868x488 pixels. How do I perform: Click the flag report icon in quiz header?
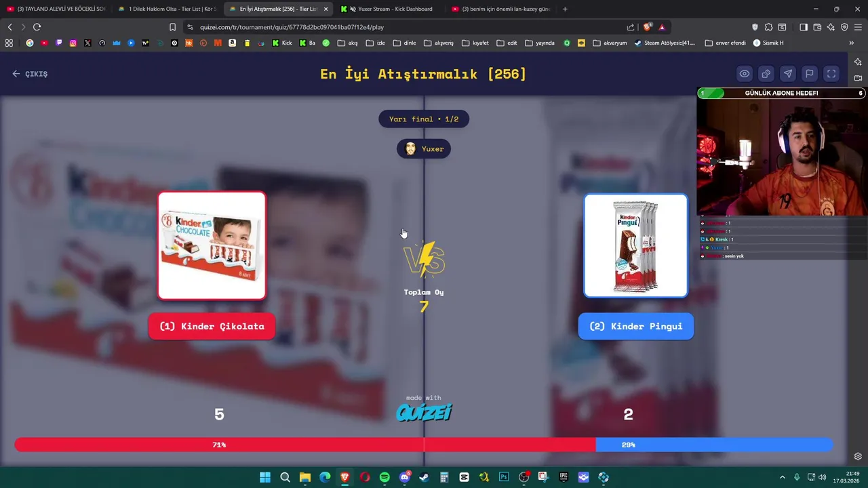point(810,74)
